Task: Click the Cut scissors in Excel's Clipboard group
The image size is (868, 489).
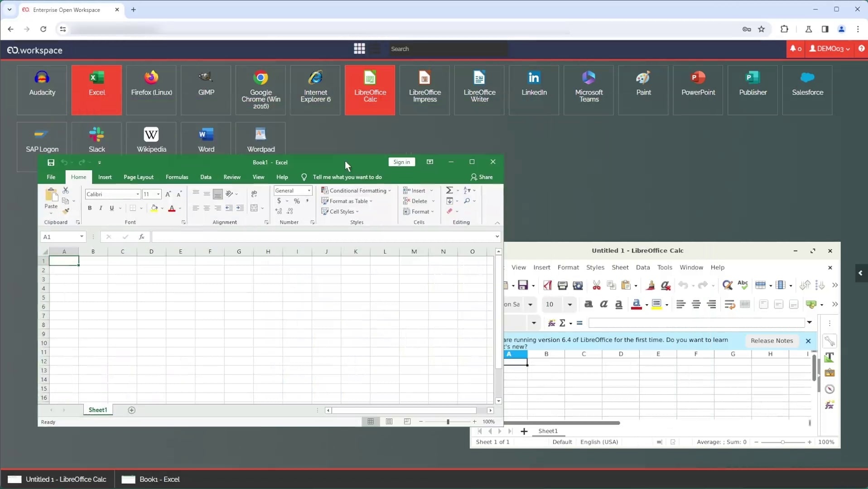Action: click(66, 191)
